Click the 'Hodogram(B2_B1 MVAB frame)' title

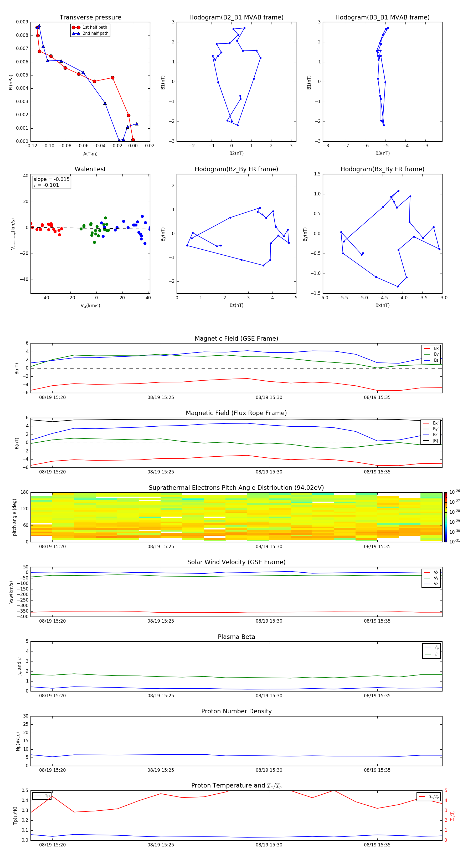click(x=236, y=18)
